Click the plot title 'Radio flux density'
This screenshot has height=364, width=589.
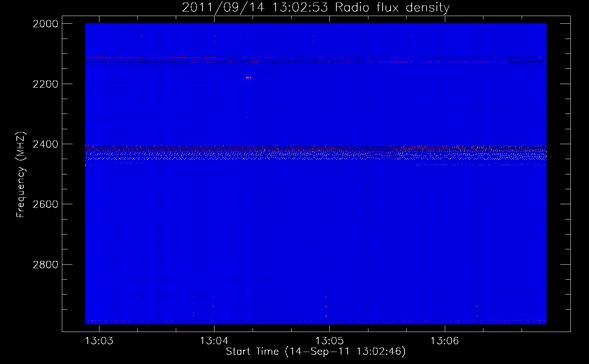click(392, 7)
